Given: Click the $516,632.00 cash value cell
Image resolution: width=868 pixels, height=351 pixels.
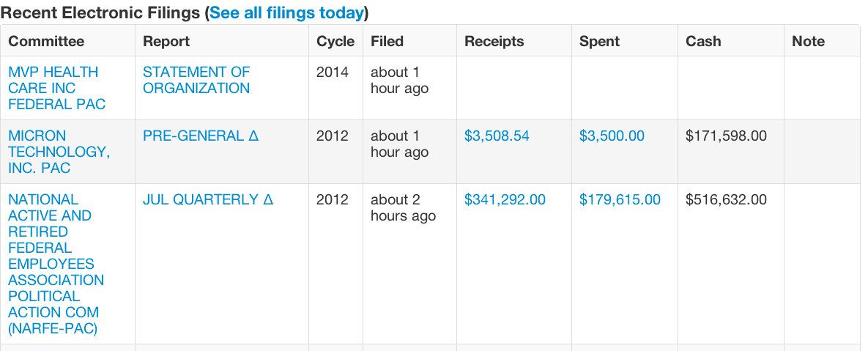Looking at the screenshot, I should point(726,199).
